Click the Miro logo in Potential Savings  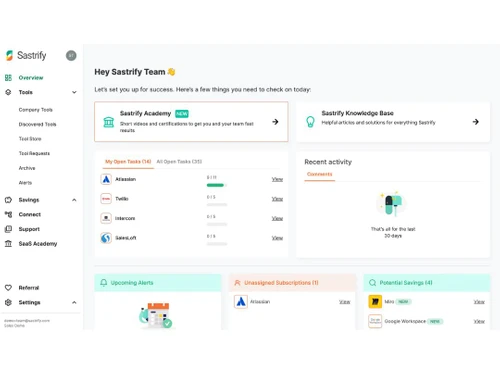pyautogui.click(x=375, y=302)
